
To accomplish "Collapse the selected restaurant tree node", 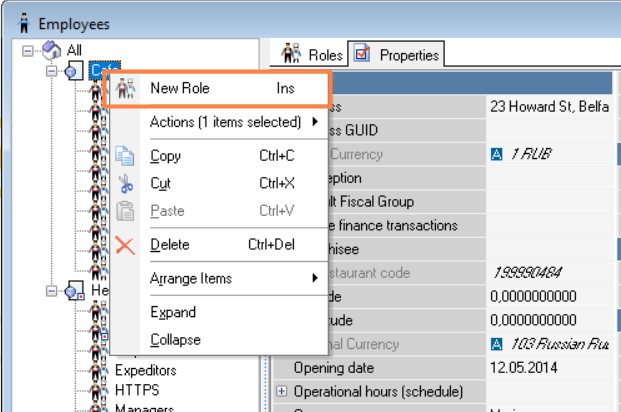I will (51, 71).
